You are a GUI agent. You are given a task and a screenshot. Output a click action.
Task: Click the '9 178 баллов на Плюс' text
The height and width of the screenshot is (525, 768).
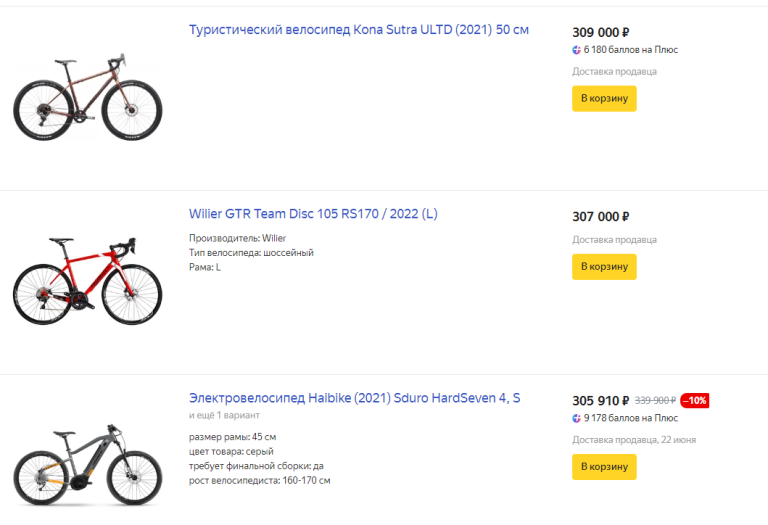[631, 418]
